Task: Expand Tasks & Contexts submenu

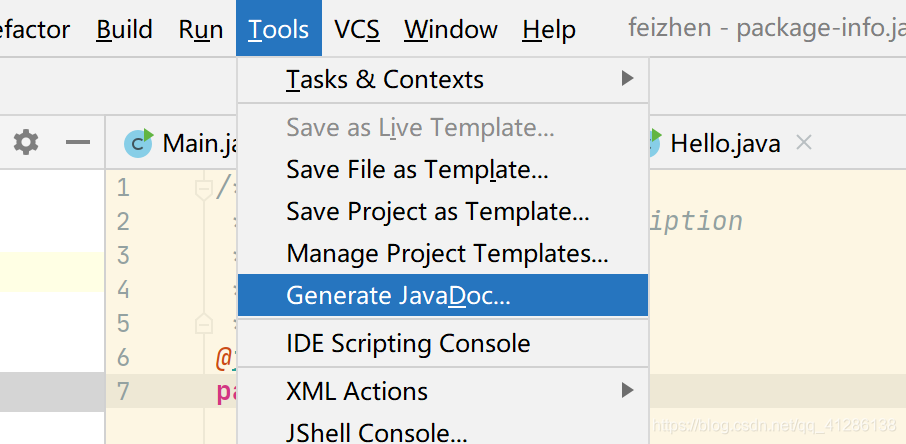Action: [627, 79]
